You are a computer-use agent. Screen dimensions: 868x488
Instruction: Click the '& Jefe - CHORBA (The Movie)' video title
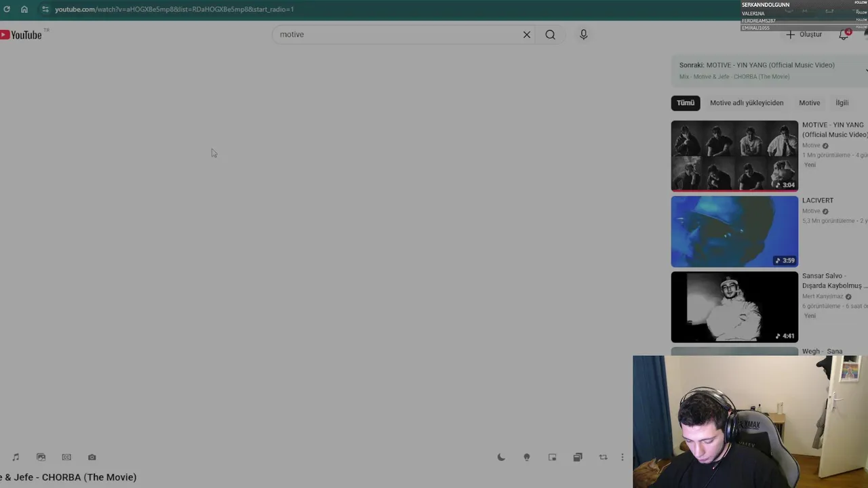(x=68, y=477)
